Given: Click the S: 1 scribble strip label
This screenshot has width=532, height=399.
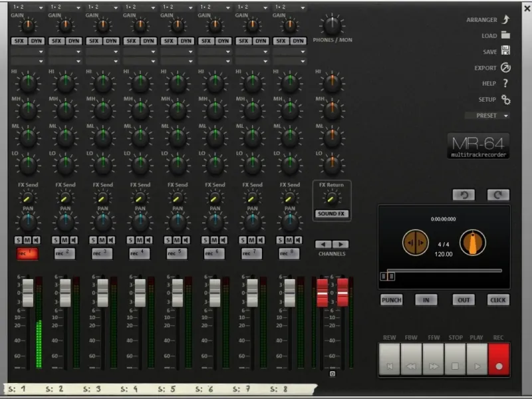Looking at the screenshot, I should click(x=17, y=389).
